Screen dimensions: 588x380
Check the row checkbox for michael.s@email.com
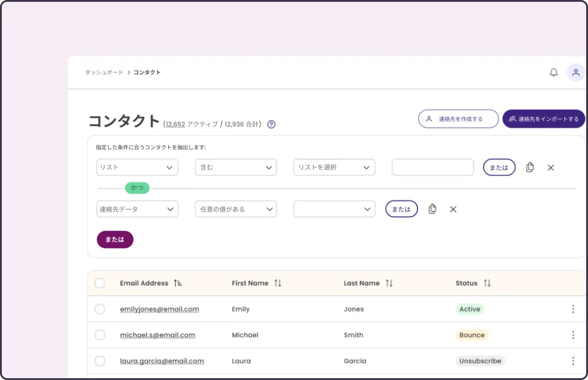[x=100, y=335]
